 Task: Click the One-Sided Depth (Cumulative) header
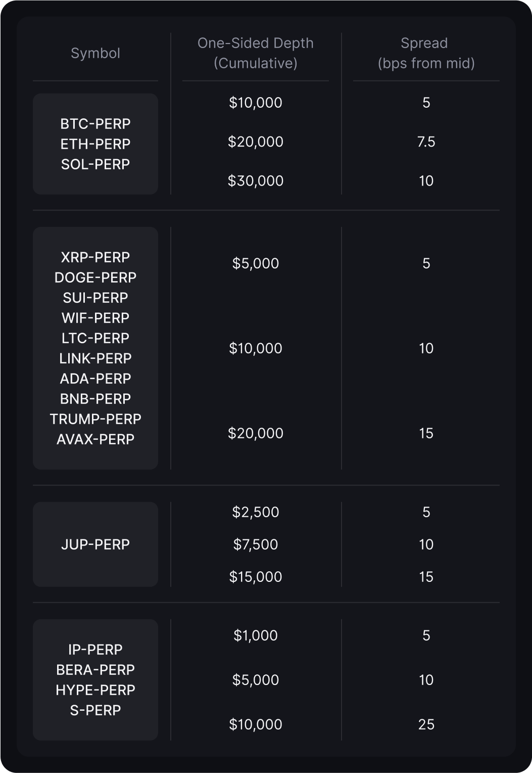coord(255,53)
